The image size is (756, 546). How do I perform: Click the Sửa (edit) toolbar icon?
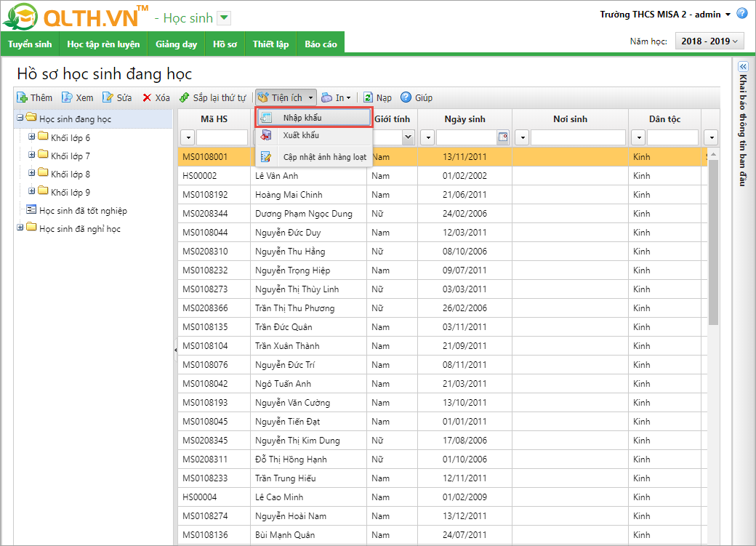point(108,97)
